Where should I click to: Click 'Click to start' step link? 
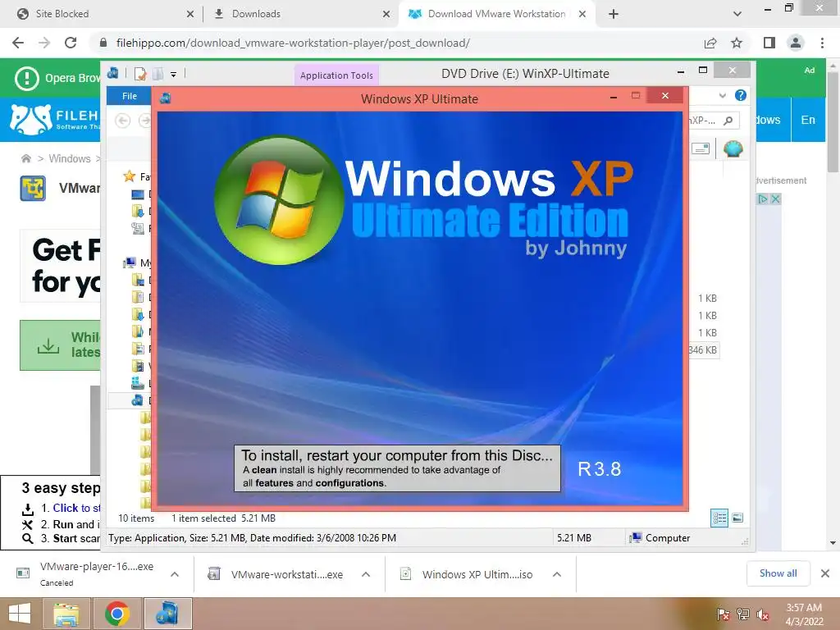[x=76, y=508]
